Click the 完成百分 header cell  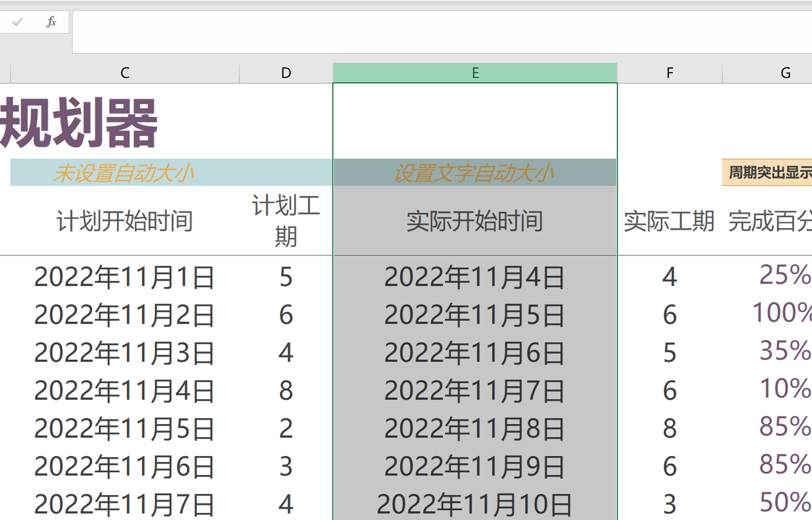pyautogui.click(x=768, y=221)
